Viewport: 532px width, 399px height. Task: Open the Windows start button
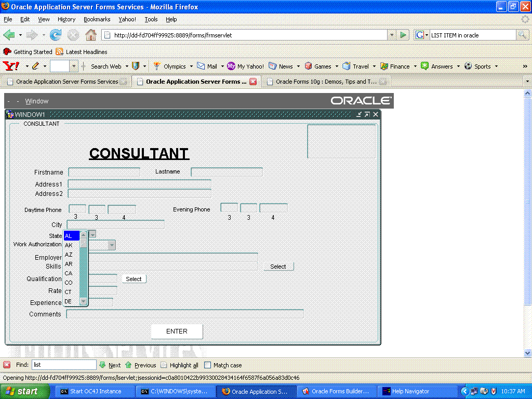[x=24, y=391]
